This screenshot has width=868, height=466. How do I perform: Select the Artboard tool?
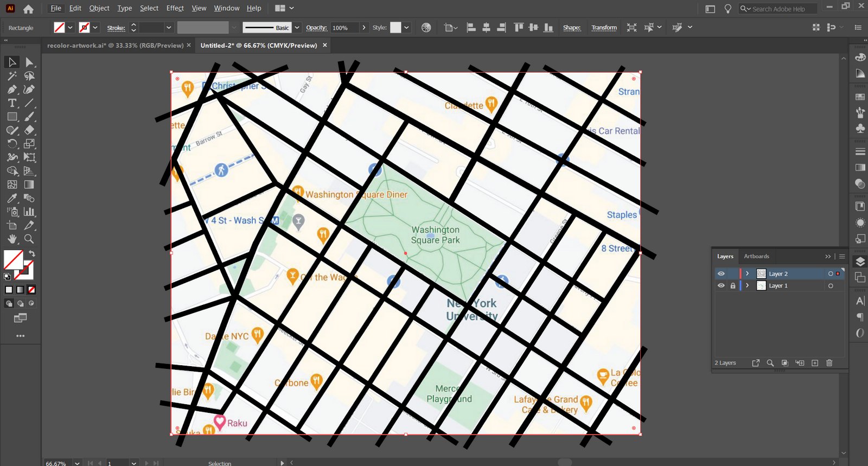coord(12,225)
